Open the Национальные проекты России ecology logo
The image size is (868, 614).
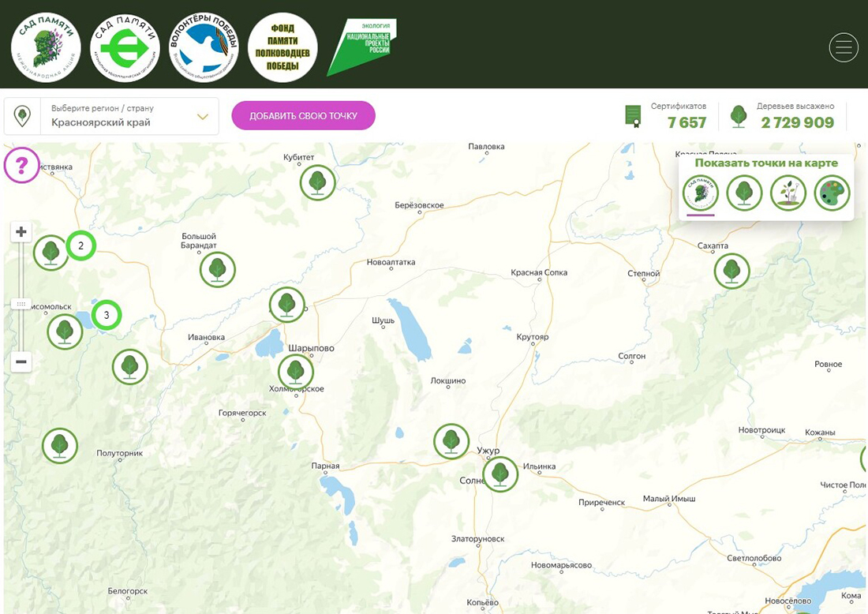pos(362,47)
